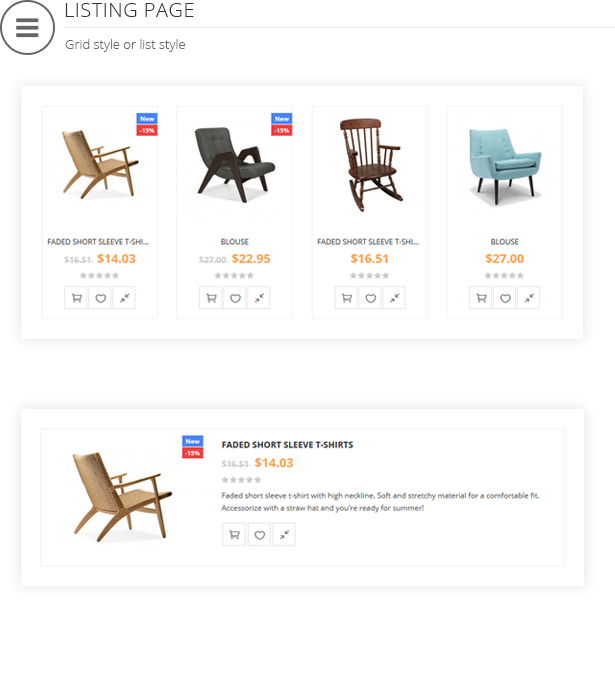Compare the dark gray armchair product
This screenshot has height=687, width=615.
click(259, 298)
